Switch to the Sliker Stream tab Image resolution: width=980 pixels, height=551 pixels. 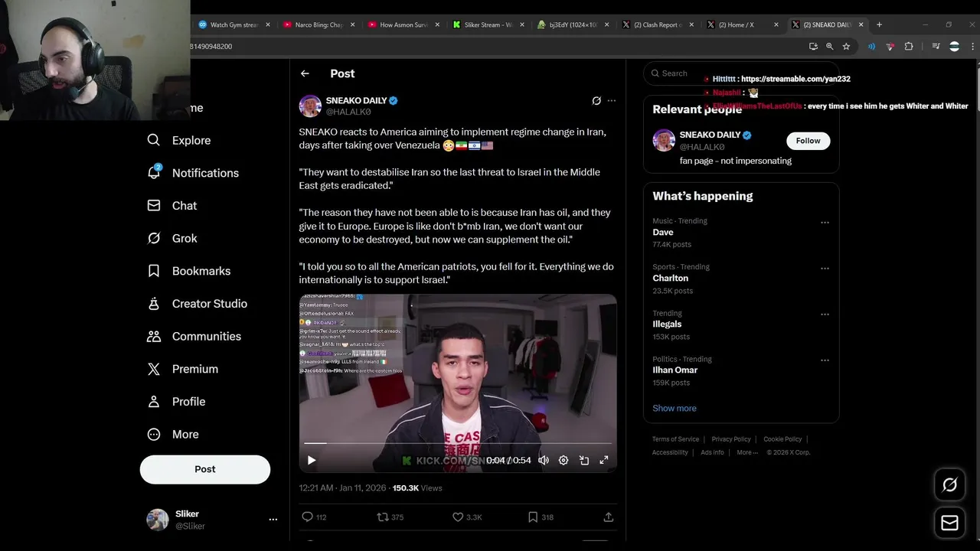(x=488, y=24)
